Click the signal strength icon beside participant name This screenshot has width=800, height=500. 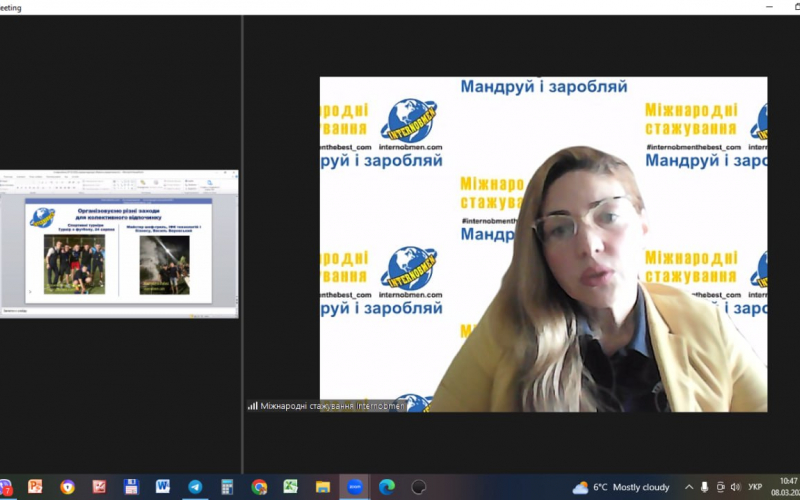pos(253,406)
